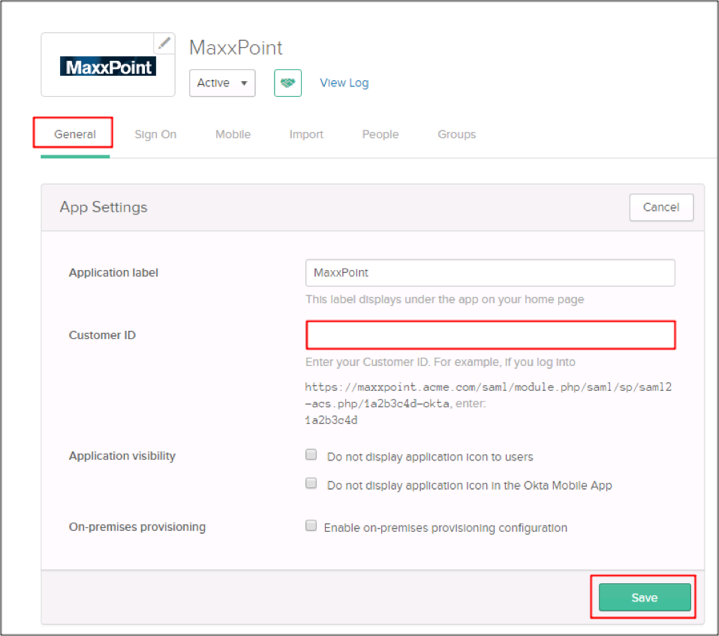Enable on-premises provisioning configuration checkbox
The height and width of the screenshot is (636, 719).
(x=312, y=526)
